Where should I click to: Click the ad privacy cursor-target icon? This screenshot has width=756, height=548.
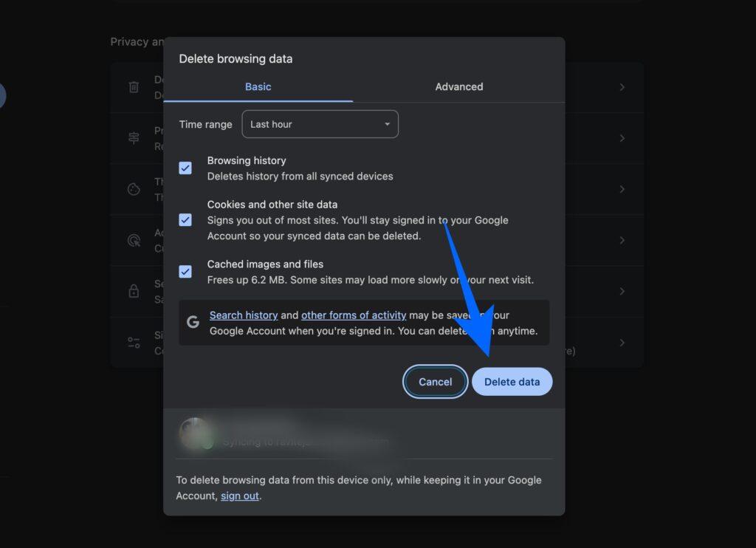(134, 240)
